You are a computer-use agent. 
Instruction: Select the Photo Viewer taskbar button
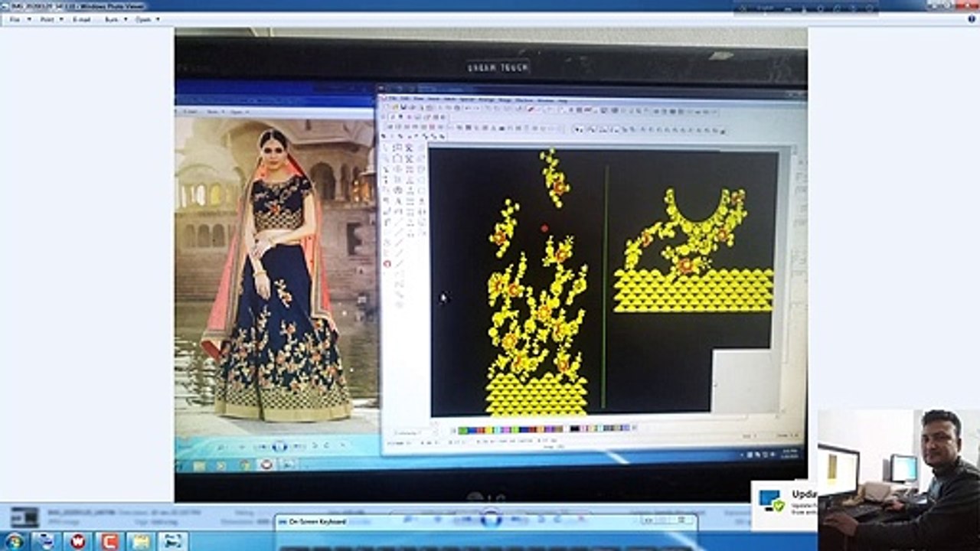point(172,541)
